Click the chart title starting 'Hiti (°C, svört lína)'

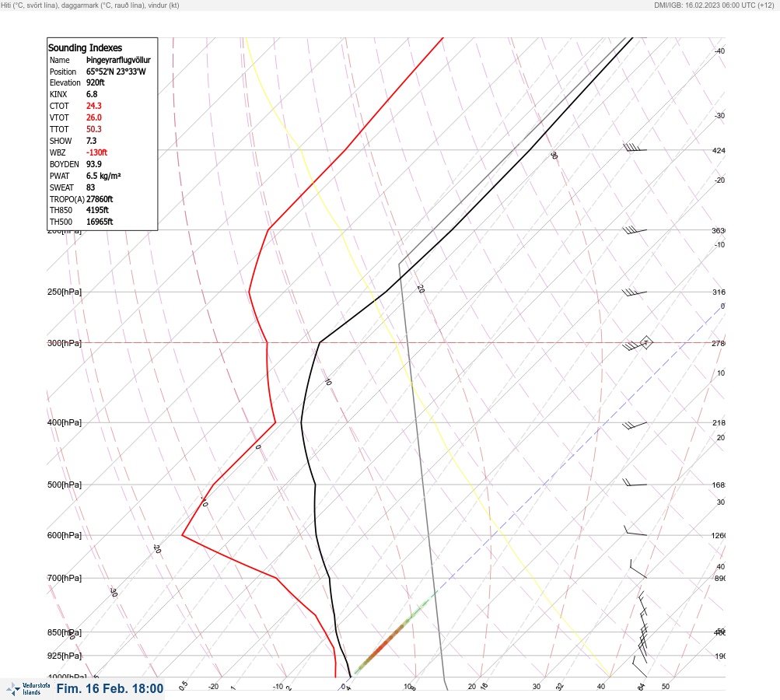tap(90, 5)
